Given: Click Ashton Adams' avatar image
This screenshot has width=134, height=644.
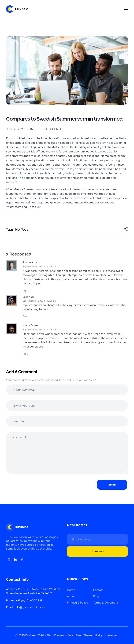Looking at the screenshot, I should 12,265.
